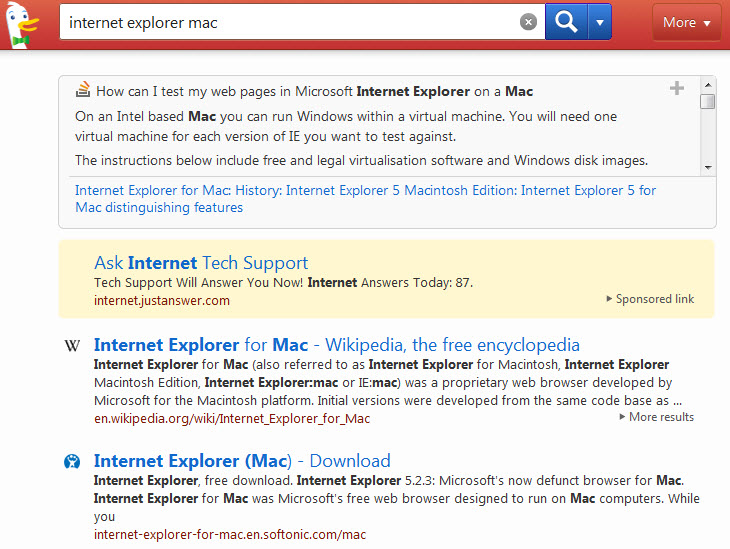Click in the search input field
Viewport: 730px width, 549px height.
coord(290,22)
